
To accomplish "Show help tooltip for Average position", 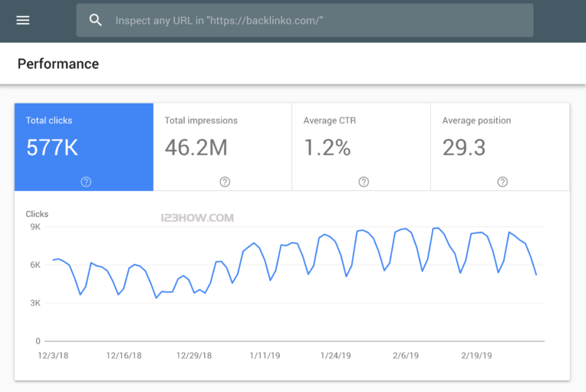I will point(502,182).
